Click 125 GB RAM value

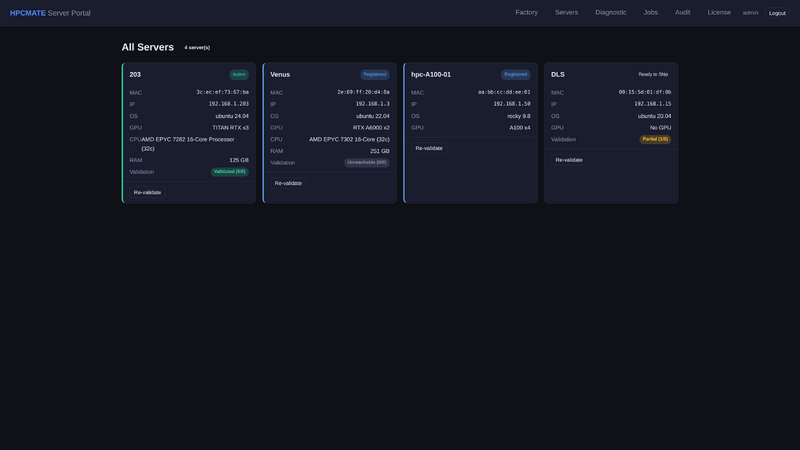coord(239,160)
